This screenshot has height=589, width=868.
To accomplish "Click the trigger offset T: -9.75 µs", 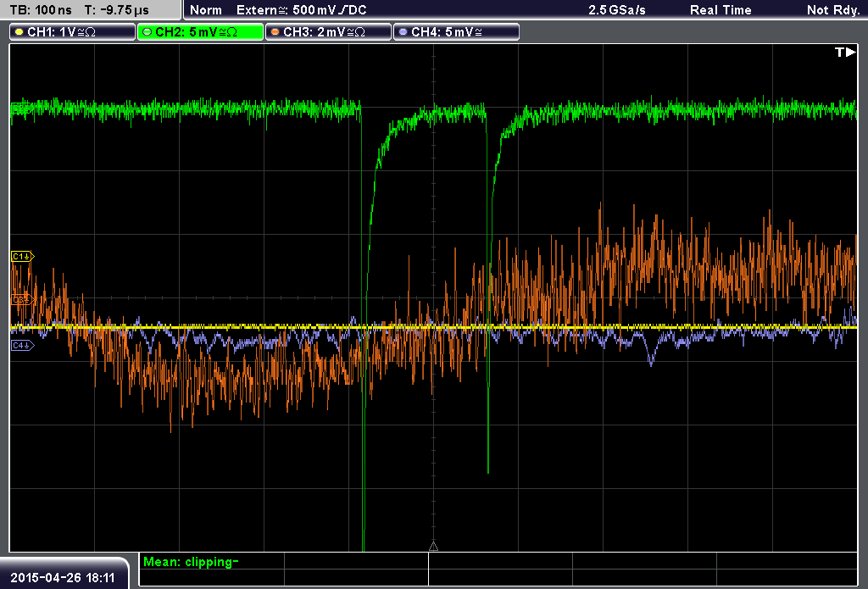I will (x=117, y=10).
